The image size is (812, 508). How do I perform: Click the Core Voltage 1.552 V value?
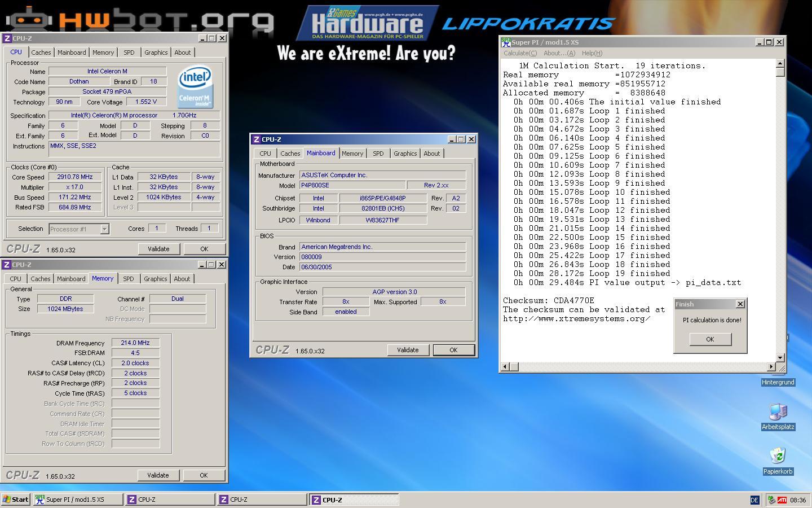147,102
